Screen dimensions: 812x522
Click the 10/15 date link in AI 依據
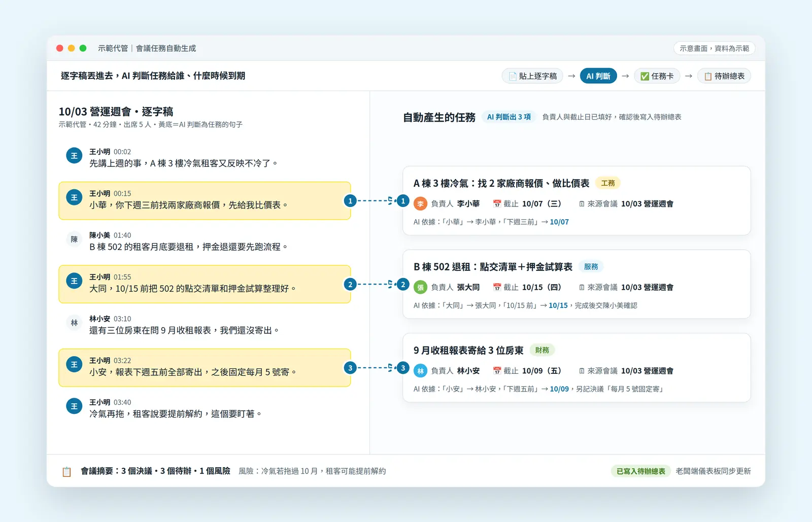(558, 305)
